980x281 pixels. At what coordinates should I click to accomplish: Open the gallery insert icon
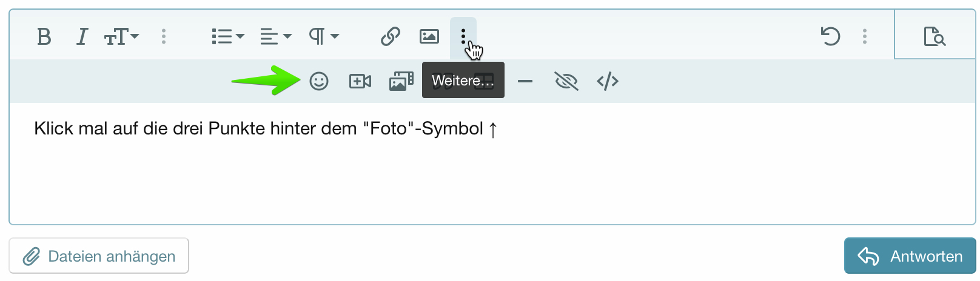click(401, 81)
